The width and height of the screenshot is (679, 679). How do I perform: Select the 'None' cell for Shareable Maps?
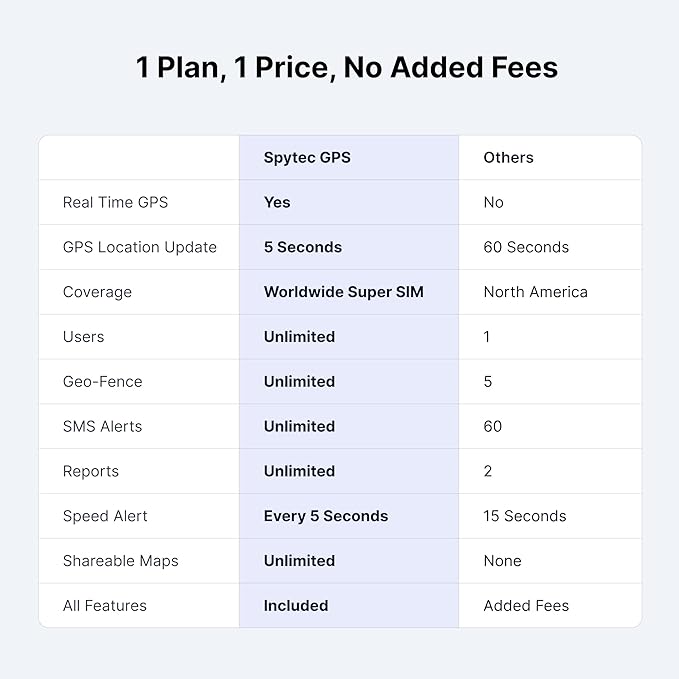[502, 561]
